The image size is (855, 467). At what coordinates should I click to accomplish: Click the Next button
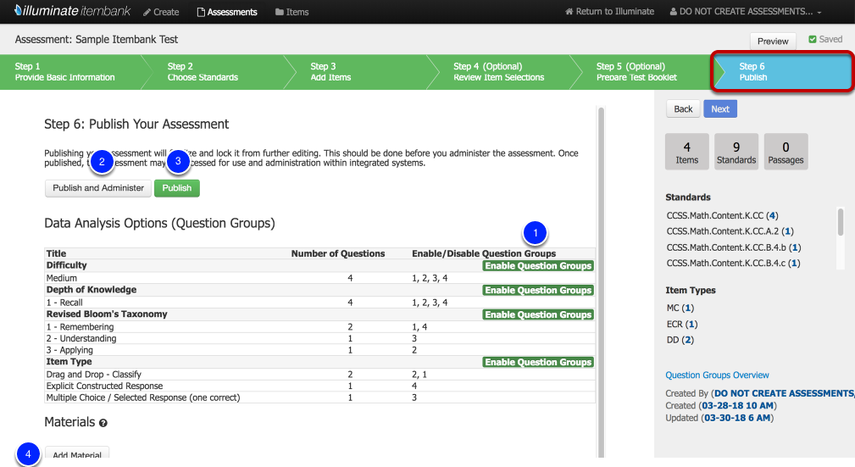coord(720,109)
